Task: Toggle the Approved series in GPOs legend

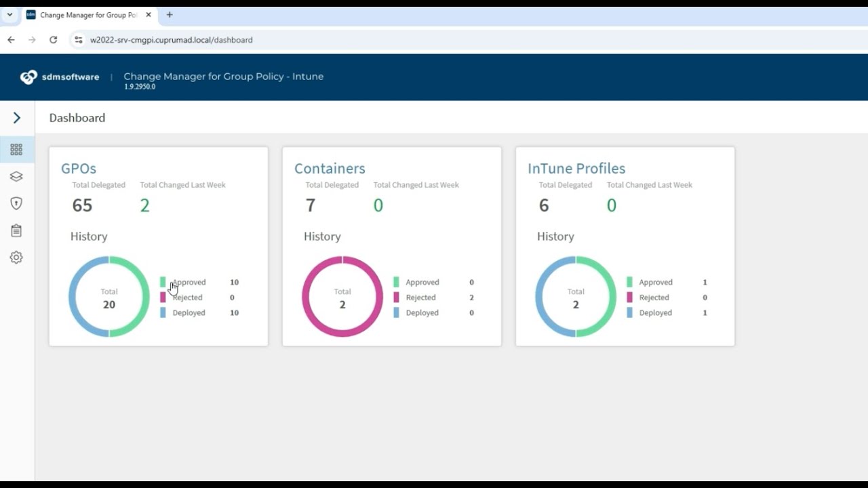Action: tap(189, 282)
